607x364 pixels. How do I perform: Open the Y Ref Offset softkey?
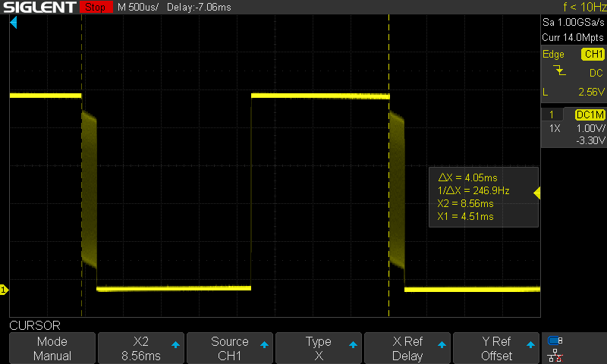point(496,348)
